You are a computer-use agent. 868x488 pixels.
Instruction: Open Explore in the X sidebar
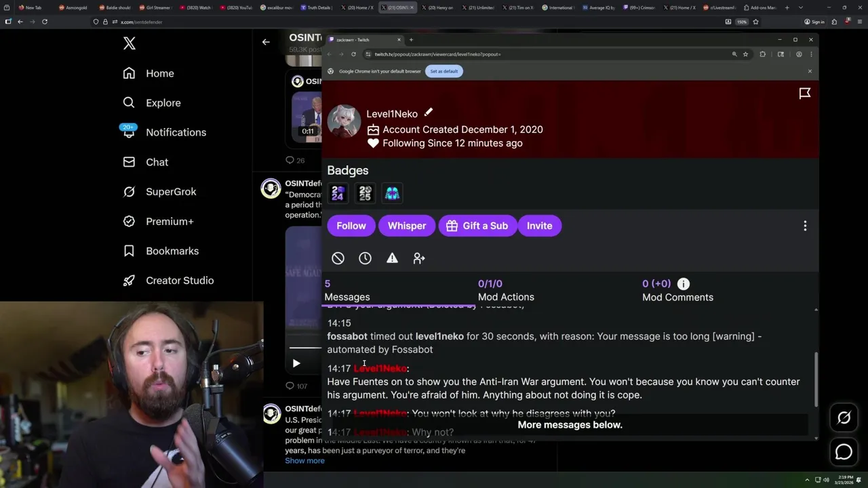152,103
